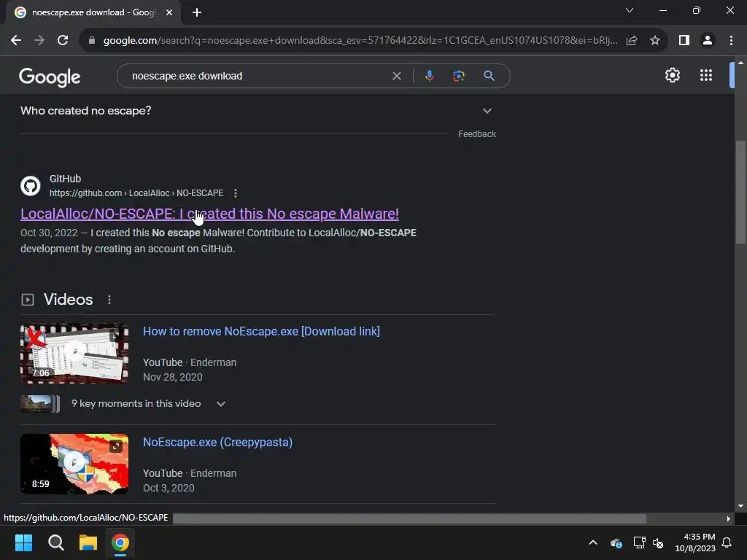The image size is (747, 560).
Task: Click the browser back arrow
Action: click(x=16, y=41)
